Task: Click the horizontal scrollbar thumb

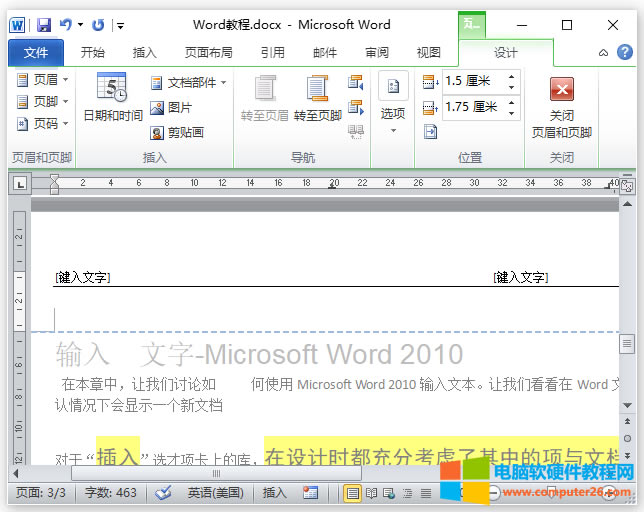Action: coord(216,473)
